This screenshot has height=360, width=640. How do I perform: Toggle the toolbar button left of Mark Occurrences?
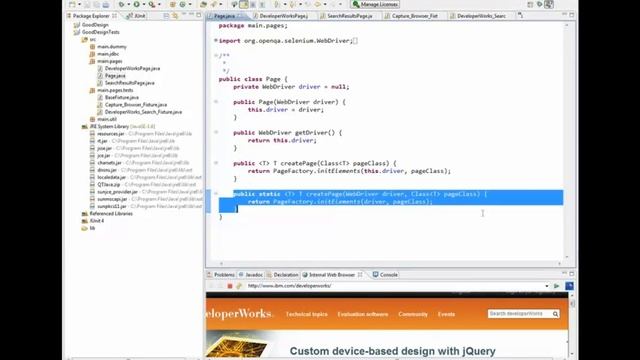click(x=234, y=4)
